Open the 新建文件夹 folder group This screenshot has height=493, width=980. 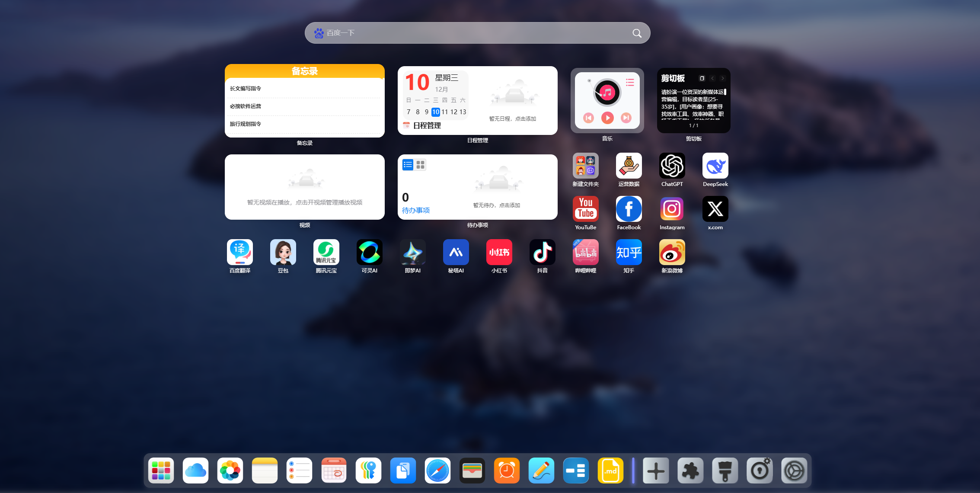585,166
